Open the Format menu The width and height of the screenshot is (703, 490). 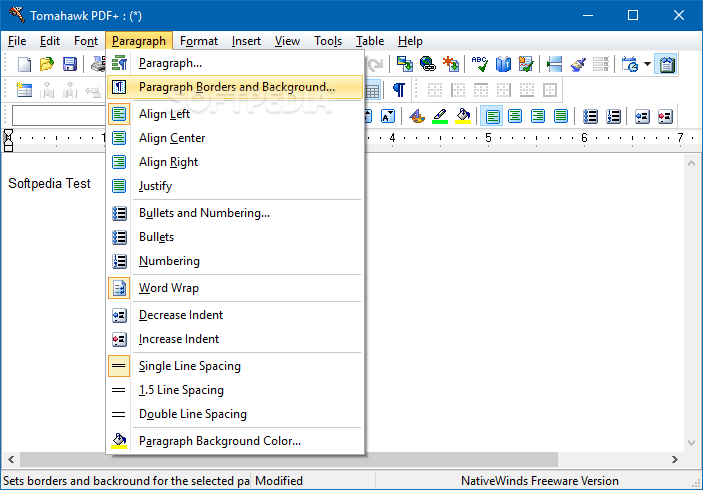click(199, 41)
